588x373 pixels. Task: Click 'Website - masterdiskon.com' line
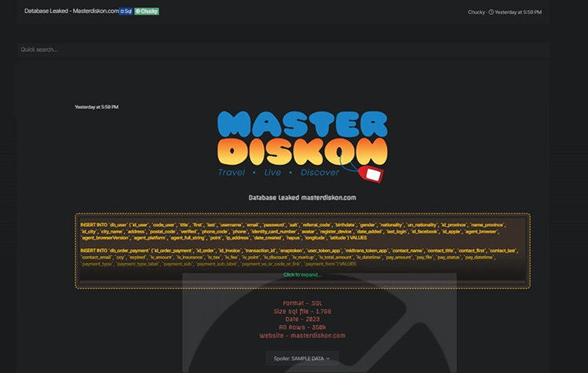click(x=302, y=335)
